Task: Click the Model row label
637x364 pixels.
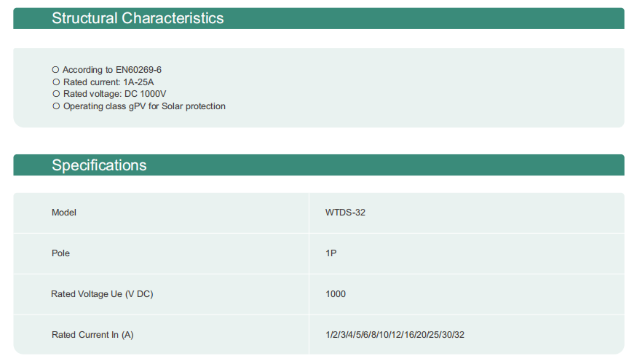Action: (64, 213)
